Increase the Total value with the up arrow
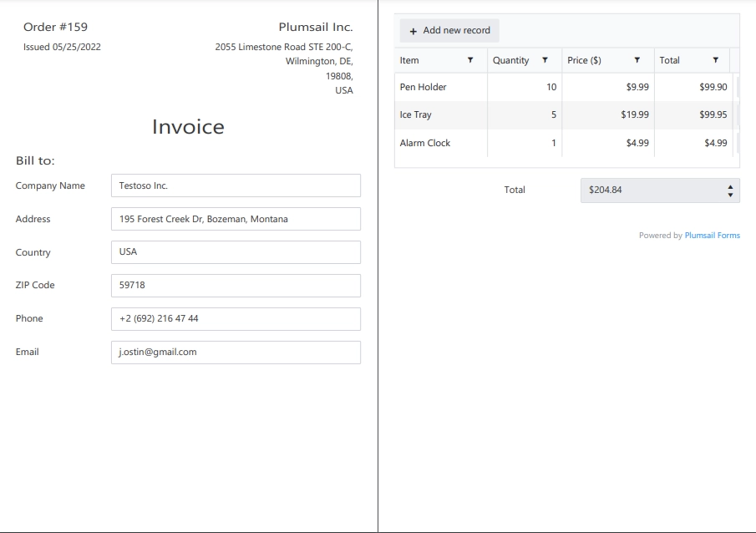This screenshot has height=533, width=756. [x=730, y=187]
